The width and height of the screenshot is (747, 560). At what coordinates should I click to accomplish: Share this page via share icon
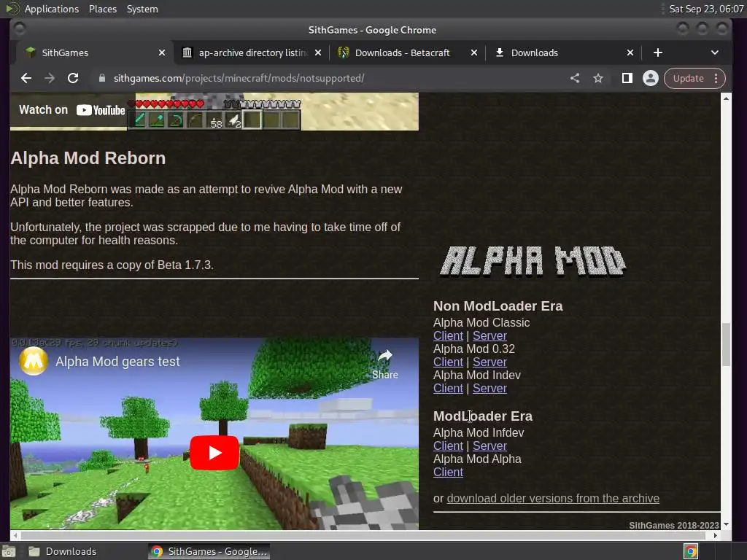575,78
